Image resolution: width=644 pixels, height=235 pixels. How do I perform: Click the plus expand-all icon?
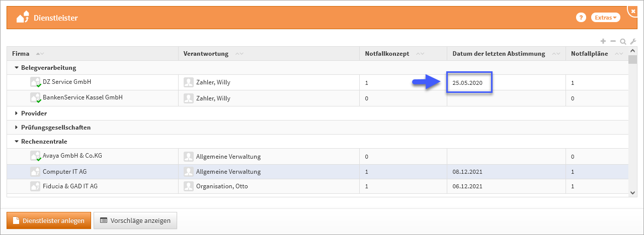(603, 42)
